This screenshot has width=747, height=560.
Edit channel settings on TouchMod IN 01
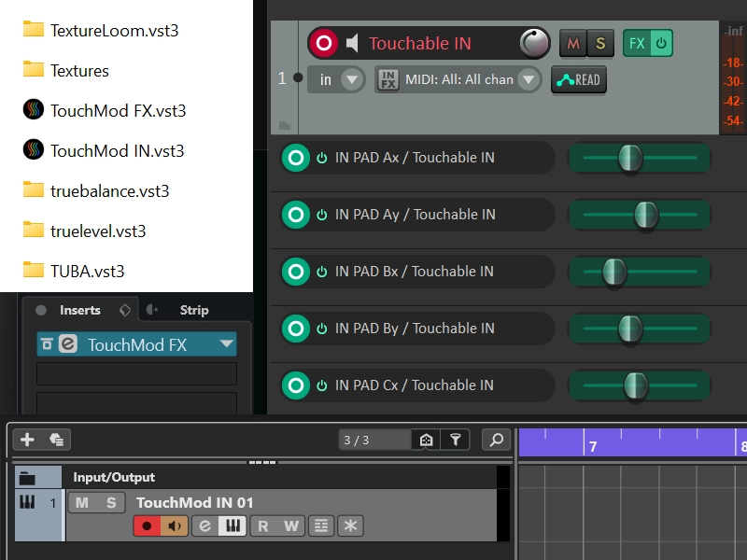coord(204,525)
